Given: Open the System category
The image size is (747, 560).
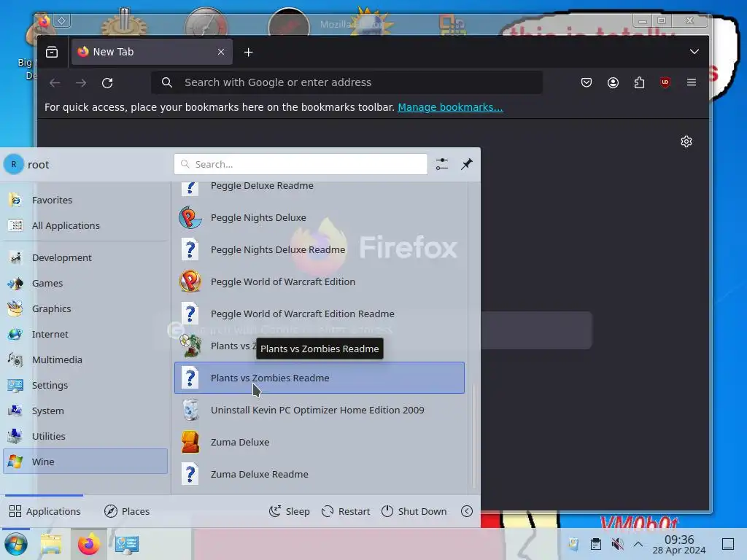Looking at the screenshot, I should [86, 411].
